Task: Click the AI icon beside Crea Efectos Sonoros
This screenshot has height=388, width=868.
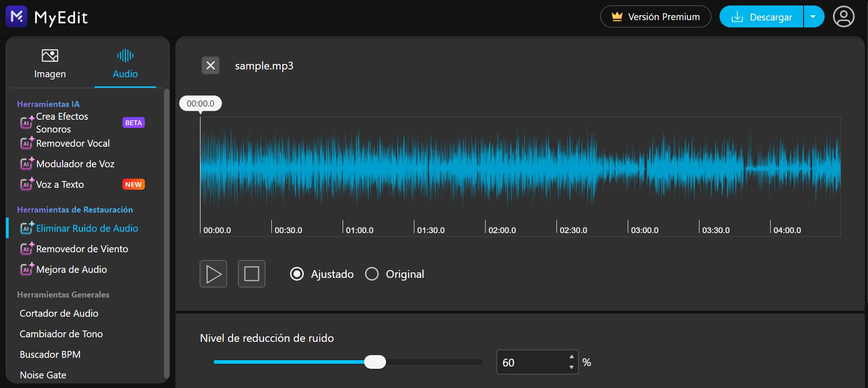Action: tap(27, 122)
